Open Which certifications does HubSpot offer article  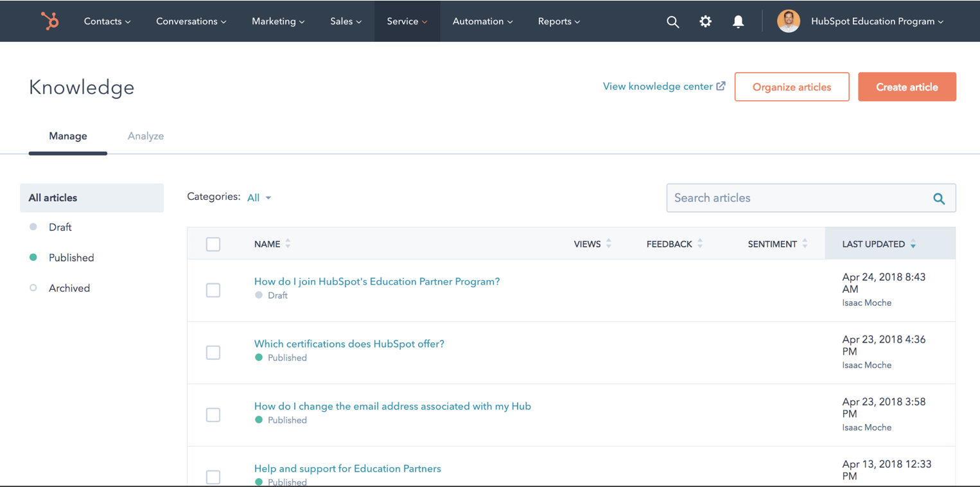point(349,344)
